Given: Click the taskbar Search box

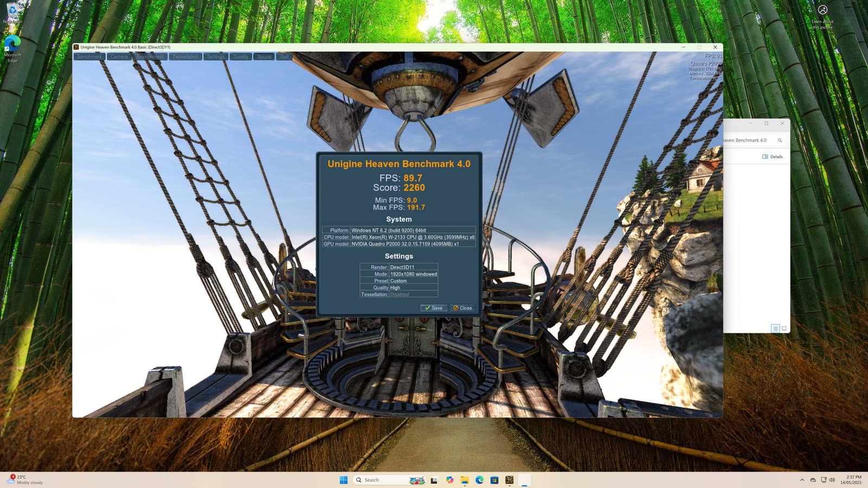Looking at the screenshot, I should click(x=390, y=480).
